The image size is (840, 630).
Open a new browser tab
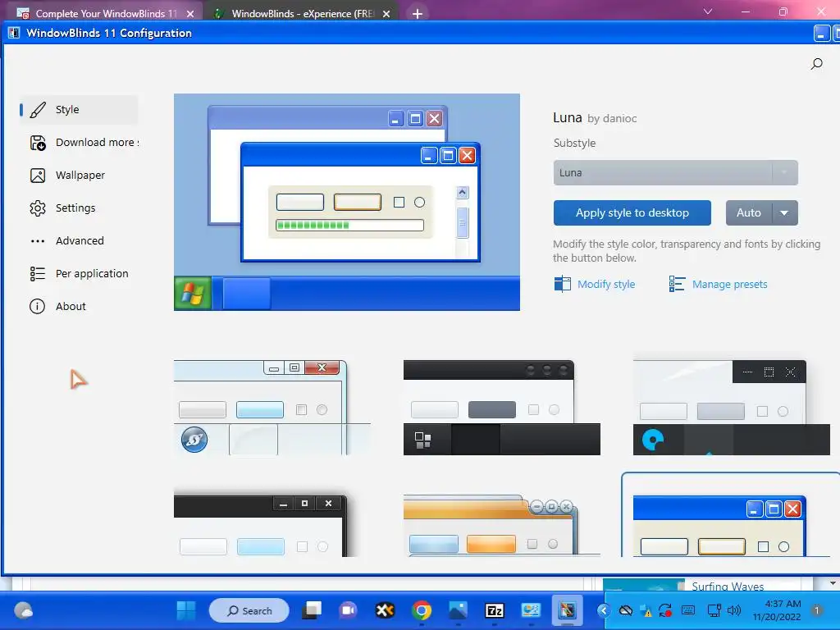(x=418, y=14)
